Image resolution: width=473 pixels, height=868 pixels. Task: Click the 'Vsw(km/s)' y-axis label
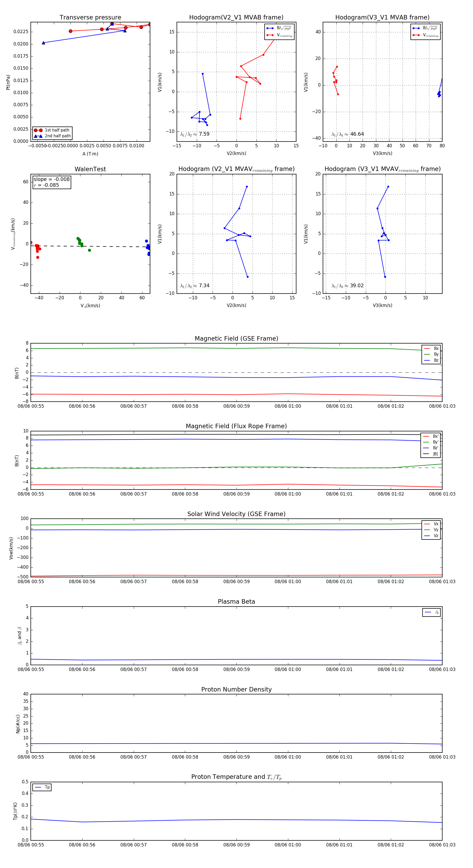pos(11,548)
